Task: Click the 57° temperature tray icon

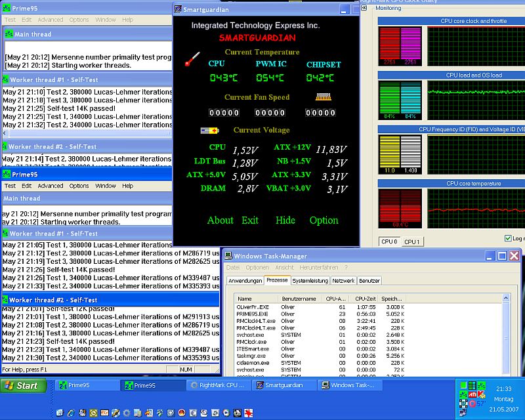Action: 481,403
